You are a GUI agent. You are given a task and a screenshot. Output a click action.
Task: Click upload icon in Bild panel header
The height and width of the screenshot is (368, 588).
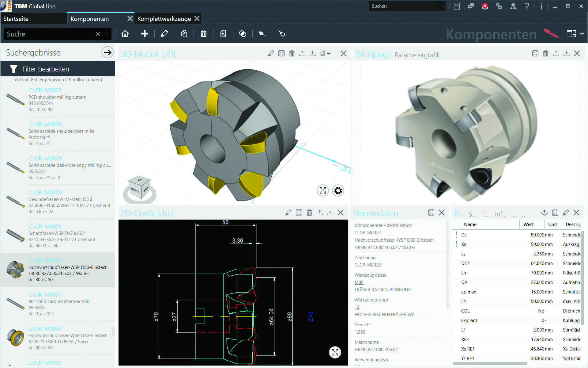[x=556, y=54]
